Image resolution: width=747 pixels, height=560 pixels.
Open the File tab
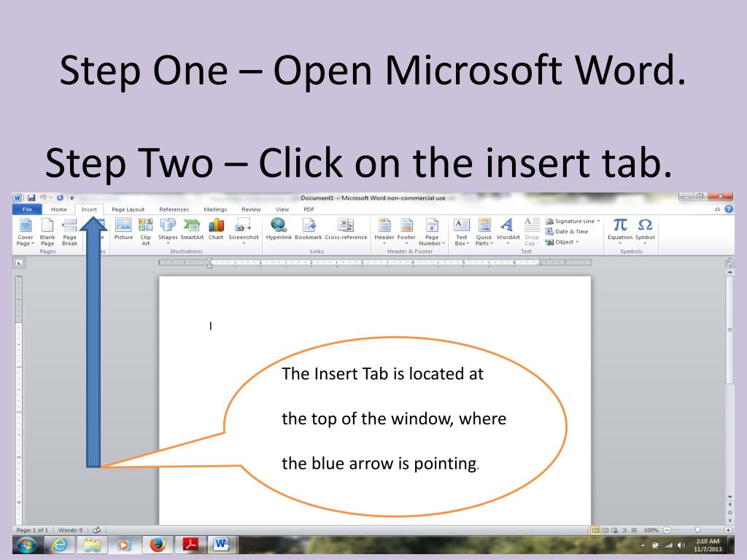pyautogui.click(x=27, y=209)
